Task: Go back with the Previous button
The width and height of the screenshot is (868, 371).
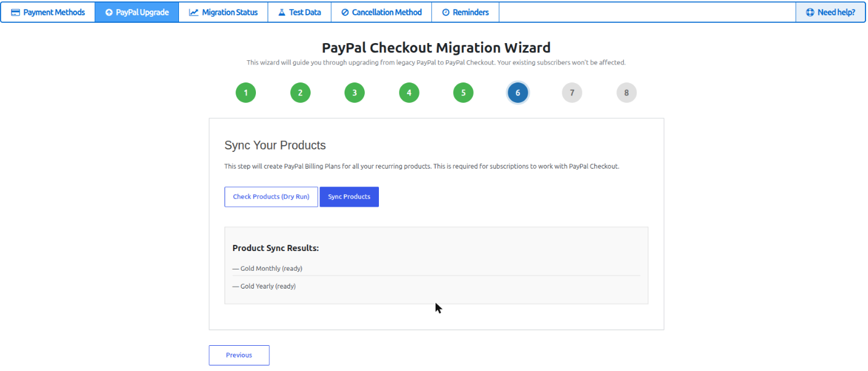Action: pos(239,355)
